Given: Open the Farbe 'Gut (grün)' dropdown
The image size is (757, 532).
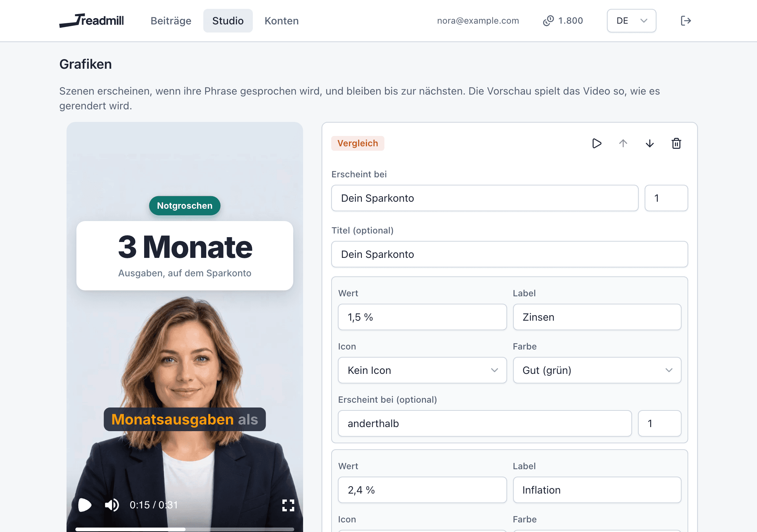Looking at the screenshot, I should pyautogui.click(x=597, y=370).
